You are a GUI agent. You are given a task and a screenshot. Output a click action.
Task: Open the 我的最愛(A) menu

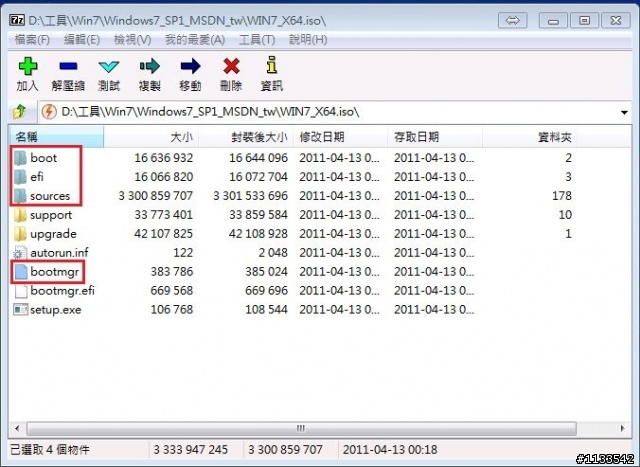point(195,40)
